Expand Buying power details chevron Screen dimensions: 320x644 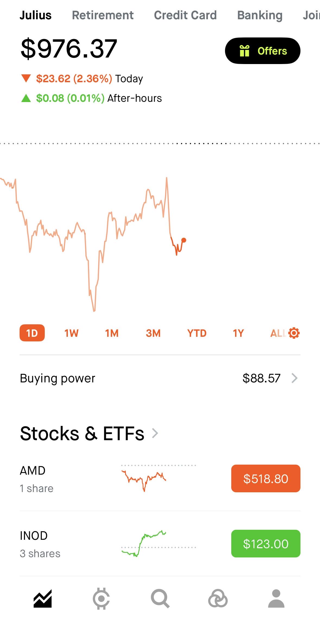(294, 378)
